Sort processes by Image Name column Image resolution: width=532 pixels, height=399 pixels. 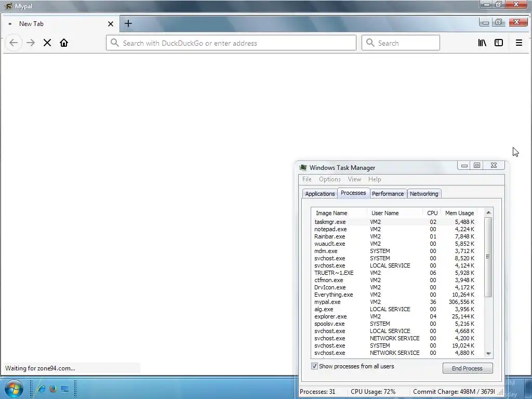coord(339,213)
